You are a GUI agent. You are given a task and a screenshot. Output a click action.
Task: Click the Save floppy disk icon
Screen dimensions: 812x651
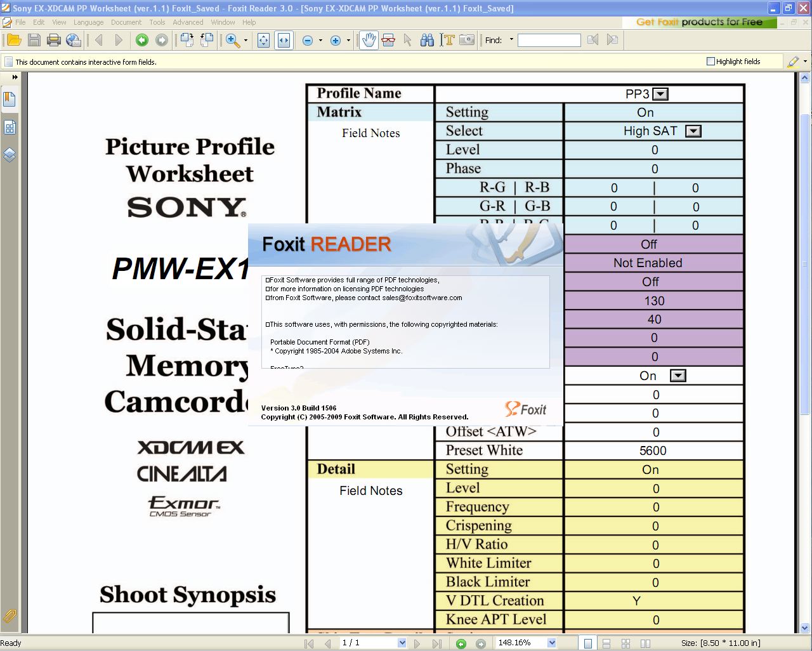(x=34, y=40)
